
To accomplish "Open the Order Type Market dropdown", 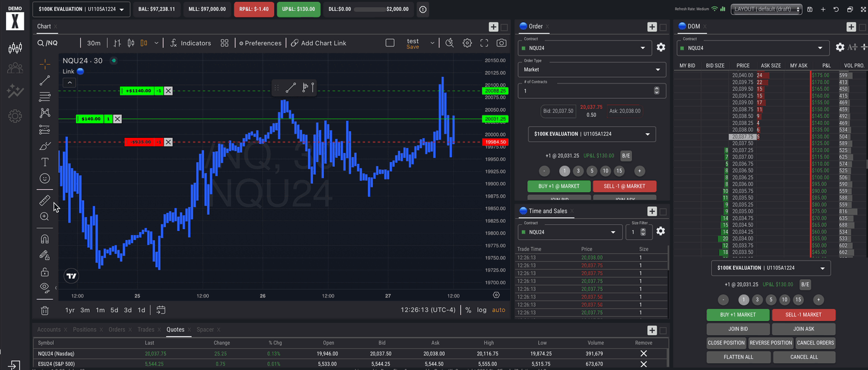I will point(591,70).
